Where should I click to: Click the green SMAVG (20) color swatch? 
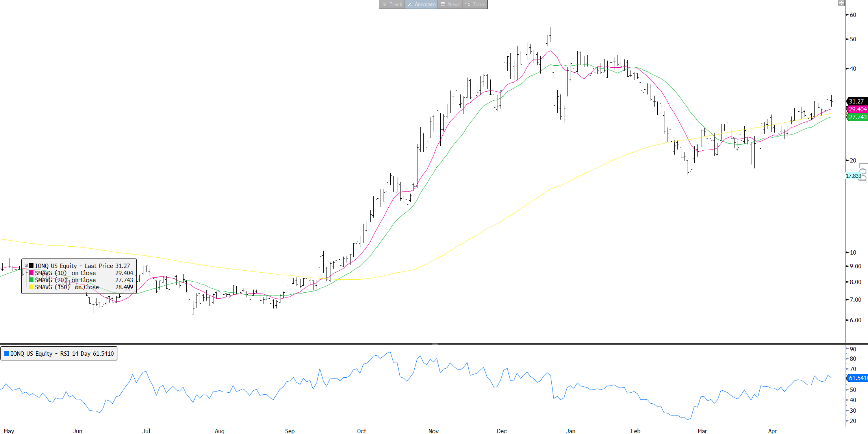[x=31, y=280]
